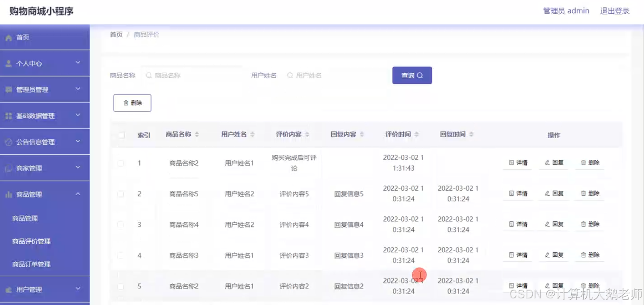Screen dimensions: 644x305
Task: Click the 评价内容4 cell
Action: 294,225
